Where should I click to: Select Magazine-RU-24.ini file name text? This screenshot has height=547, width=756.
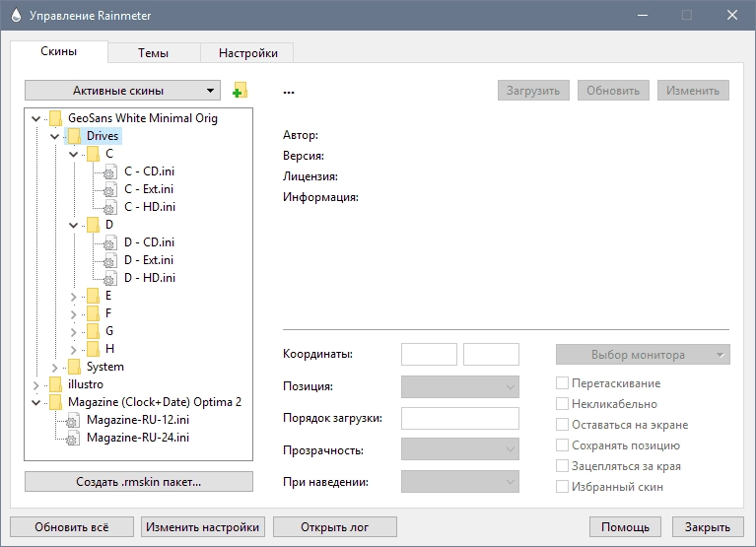pos(138,438)
